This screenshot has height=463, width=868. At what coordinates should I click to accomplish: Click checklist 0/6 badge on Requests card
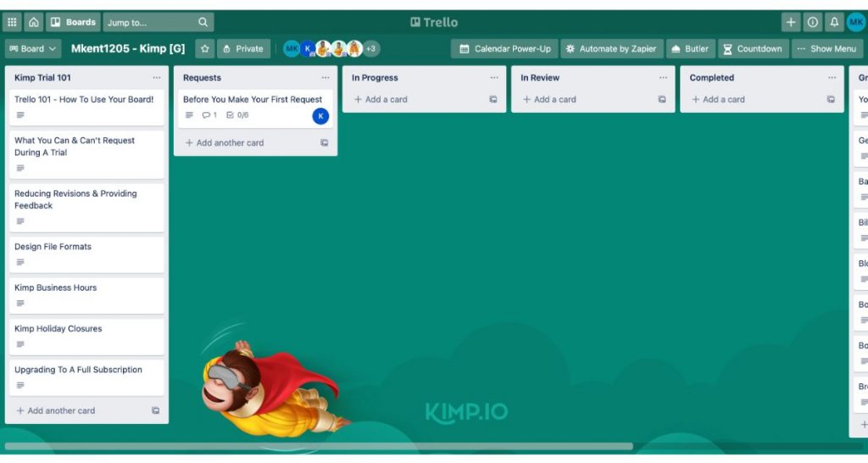237,114
